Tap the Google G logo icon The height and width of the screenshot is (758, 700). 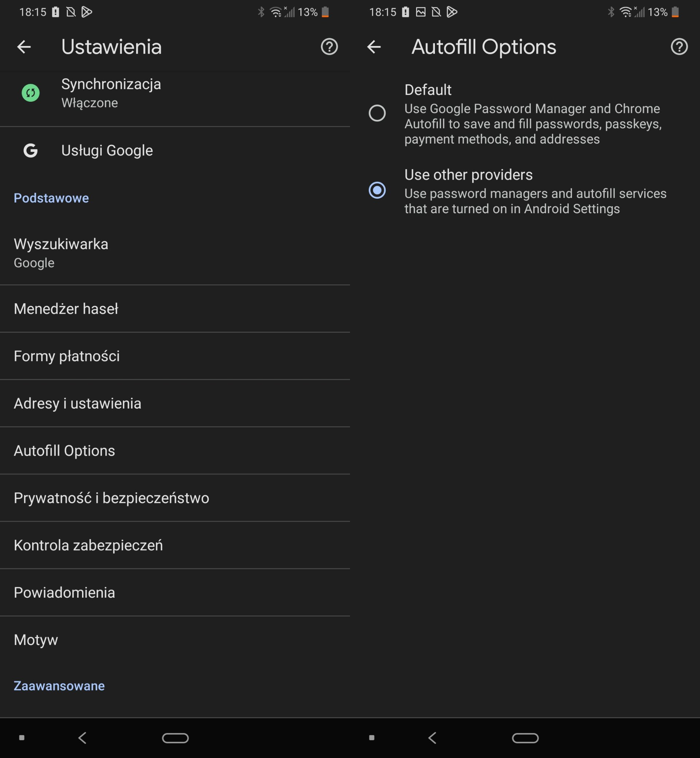31,151
